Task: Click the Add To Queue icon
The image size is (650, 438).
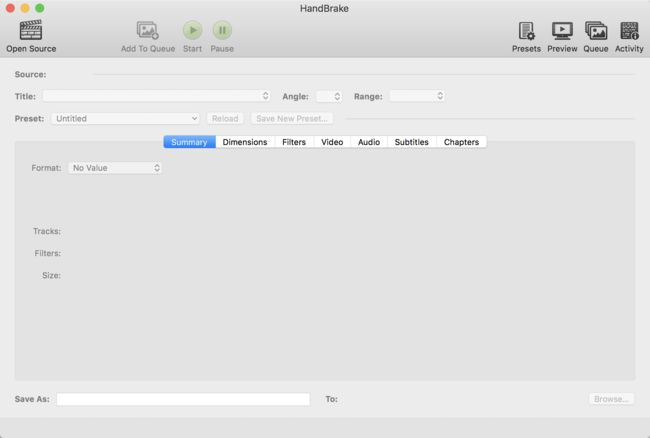Action: click(148, 30)
